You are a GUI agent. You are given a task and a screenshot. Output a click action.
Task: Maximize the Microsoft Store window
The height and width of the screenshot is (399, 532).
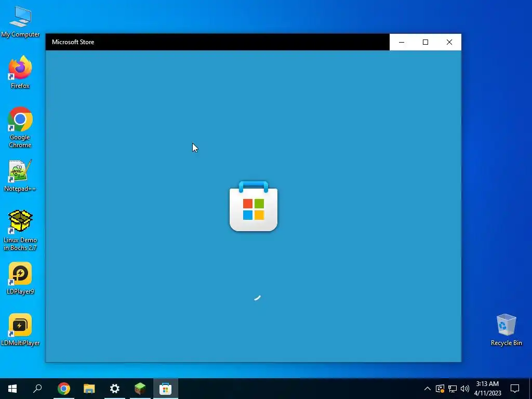click(x=425, y=42)
